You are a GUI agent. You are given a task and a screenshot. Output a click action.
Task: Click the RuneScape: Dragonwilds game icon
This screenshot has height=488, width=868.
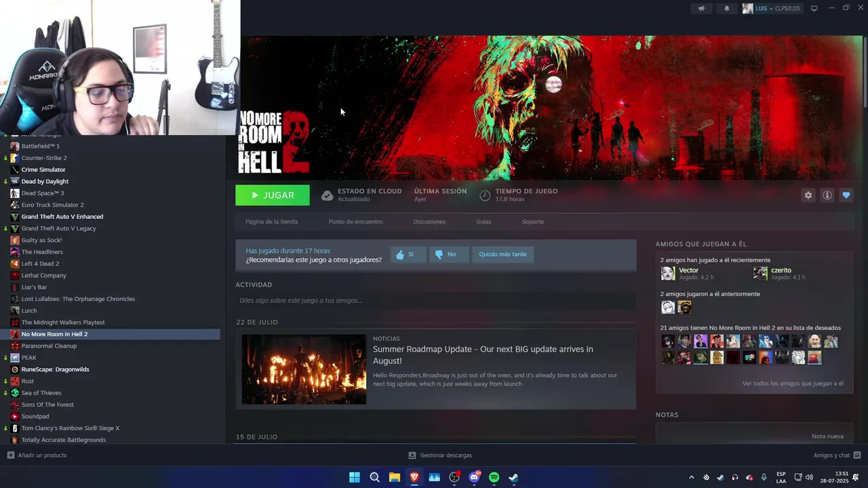(15, 369)
